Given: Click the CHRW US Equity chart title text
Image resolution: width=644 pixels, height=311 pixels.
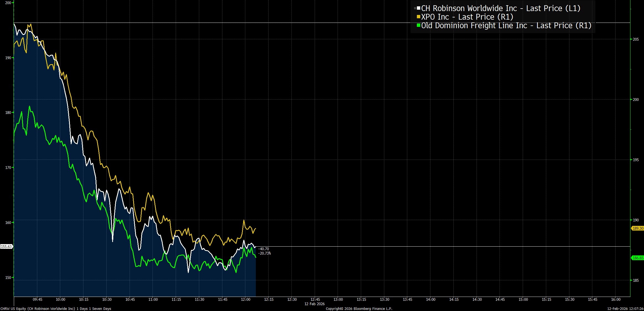Looking at the screenshot, I should tap(56, 309).
